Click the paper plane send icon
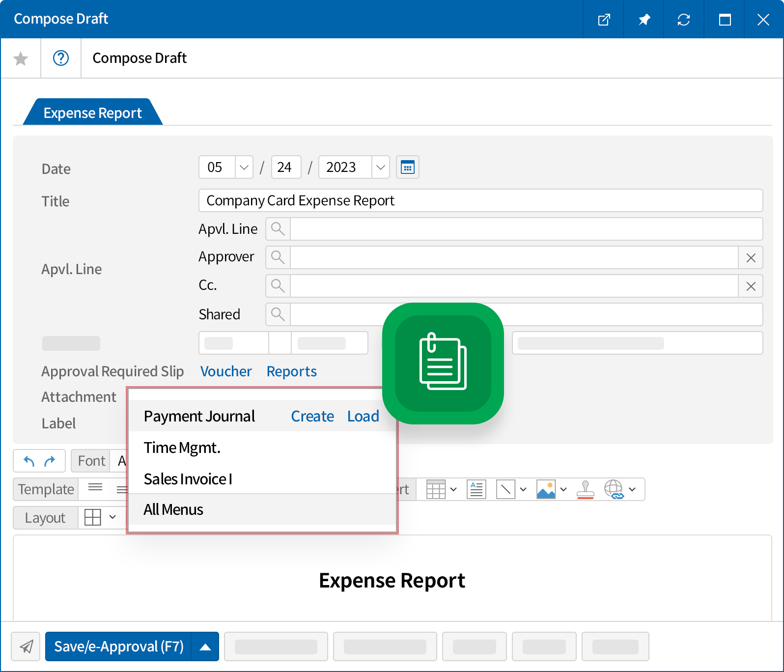Screen dimensions: 784x672 (26, 646)
